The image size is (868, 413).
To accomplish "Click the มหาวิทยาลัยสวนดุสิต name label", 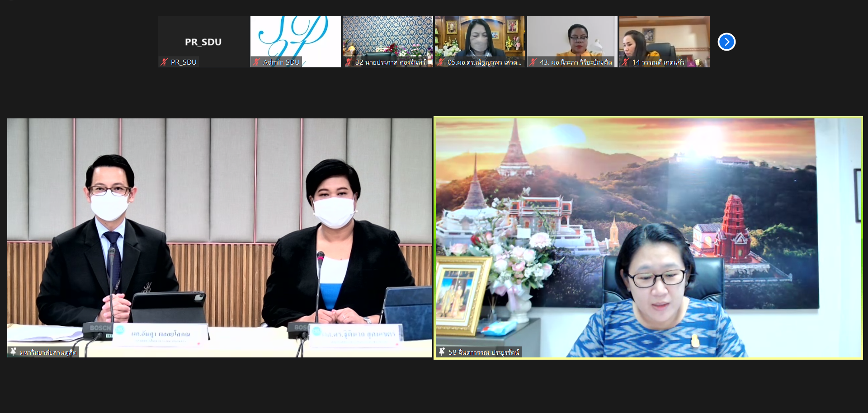I will tap(48, 352).
